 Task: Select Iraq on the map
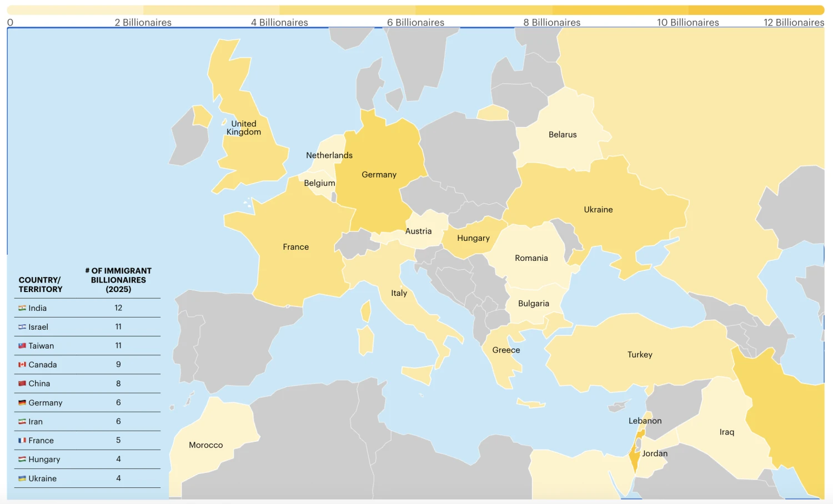pos(726,432)
